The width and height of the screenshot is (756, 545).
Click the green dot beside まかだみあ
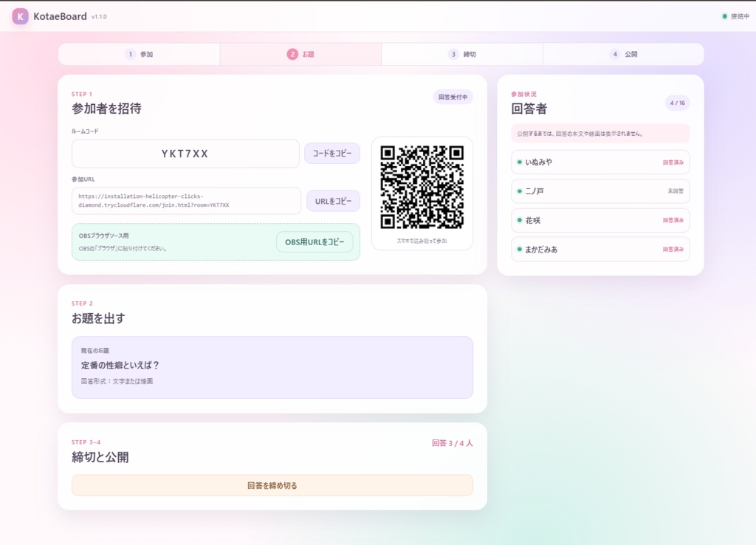pyautogui.click(x=519, y=250)
